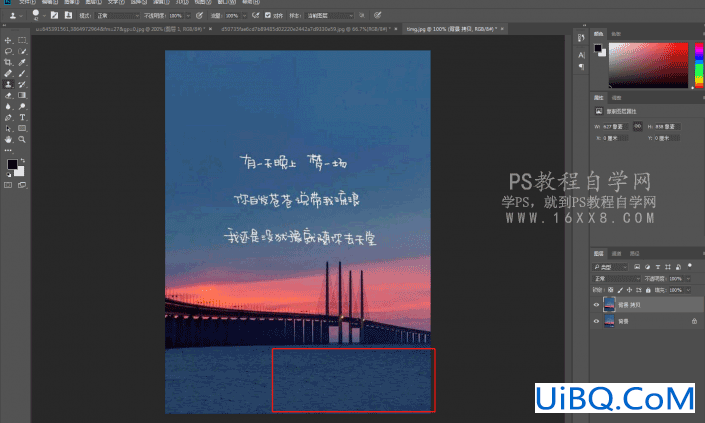Filter layers by smart objects
The image size is (705, 423).
point(678,267)
